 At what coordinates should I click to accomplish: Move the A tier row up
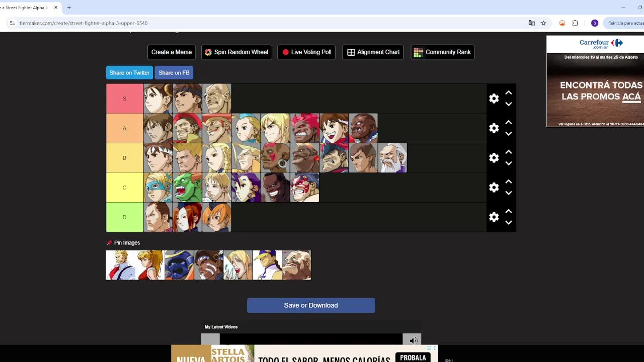click(x=509, y=123)
